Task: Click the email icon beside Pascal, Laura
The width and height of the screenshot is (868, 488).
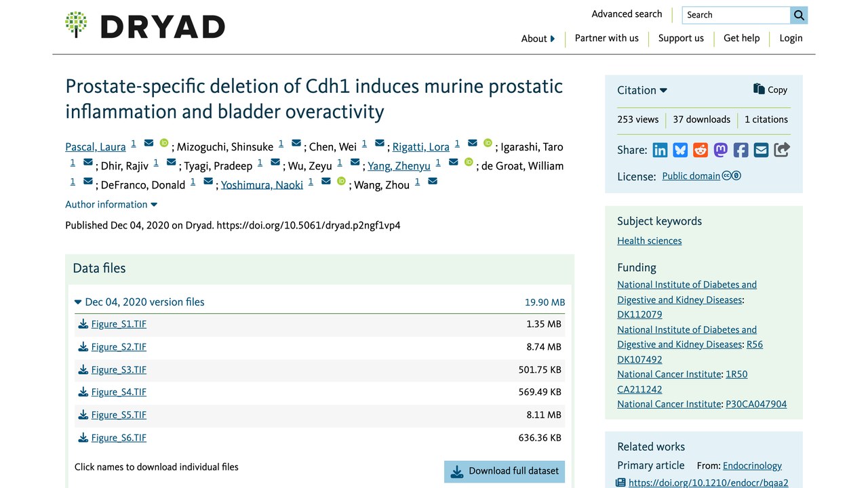Action: click(x=149, y=144)
